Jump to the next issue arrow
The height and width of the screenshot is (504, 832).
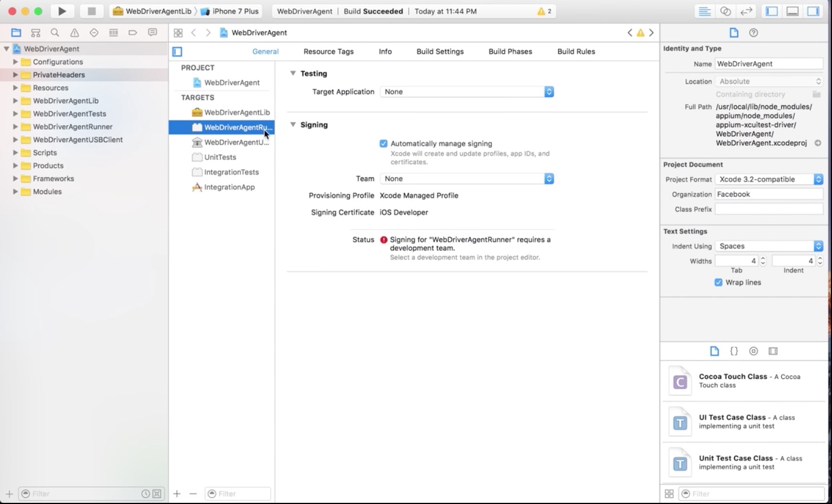(651, 33)
